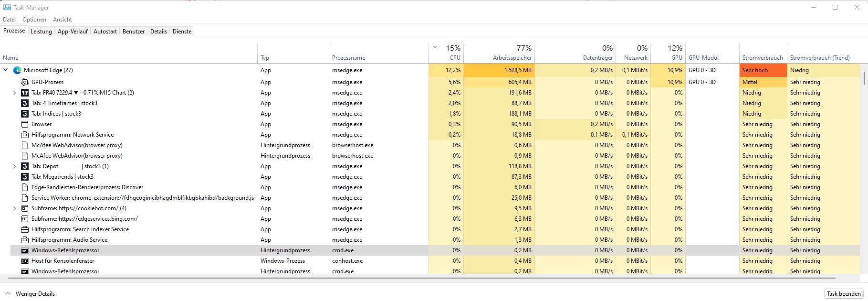Click the conhost.exe process name
Image resolution: width=868 pixels, height=301 pixels.
click(347, 261)
